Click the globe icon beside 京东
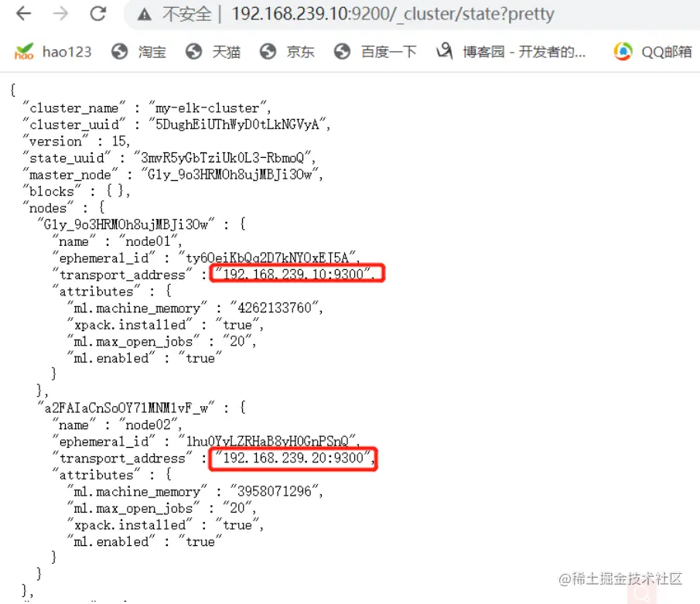Viewport: 700px width, 604px height. 268,52
